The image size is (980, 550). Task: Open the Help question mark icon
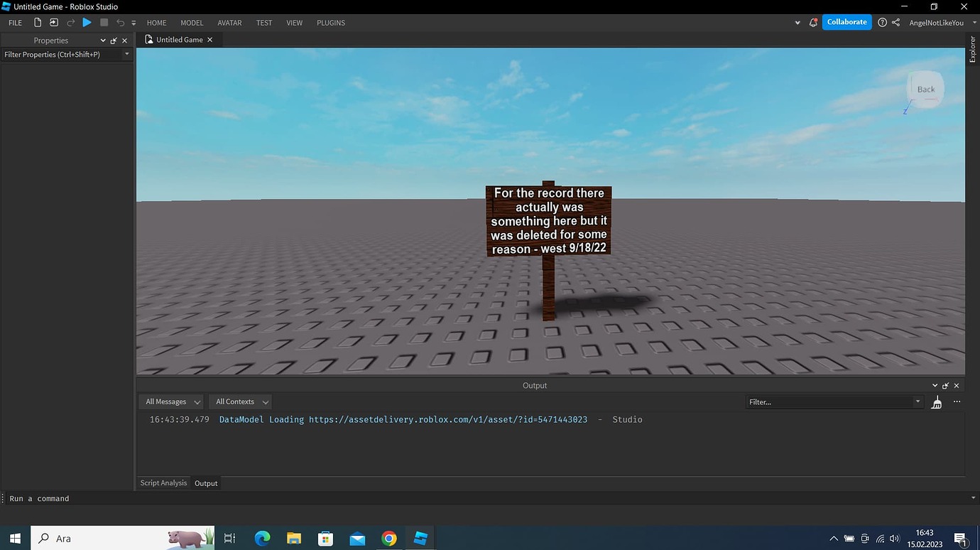click(882, 23)
